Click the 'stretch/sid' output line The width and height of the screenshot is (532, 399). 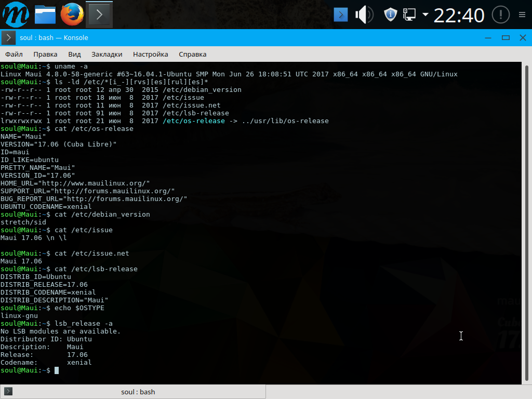[x=23, y=222]
